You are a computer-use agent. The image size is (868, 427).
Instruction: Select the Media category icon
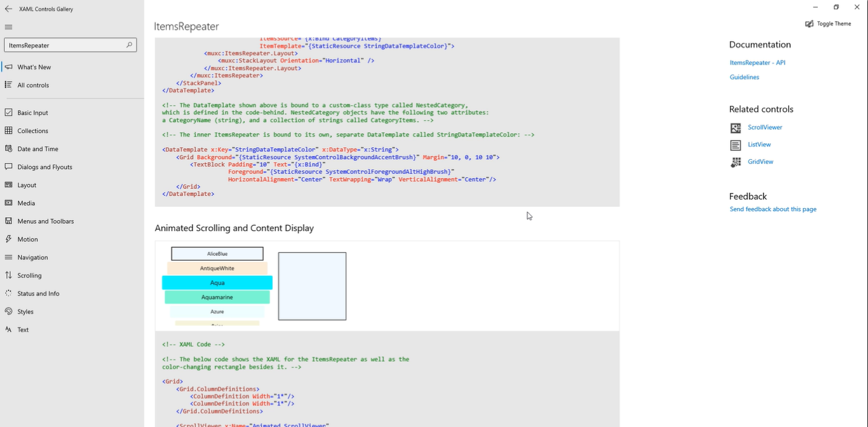point(8,203)
